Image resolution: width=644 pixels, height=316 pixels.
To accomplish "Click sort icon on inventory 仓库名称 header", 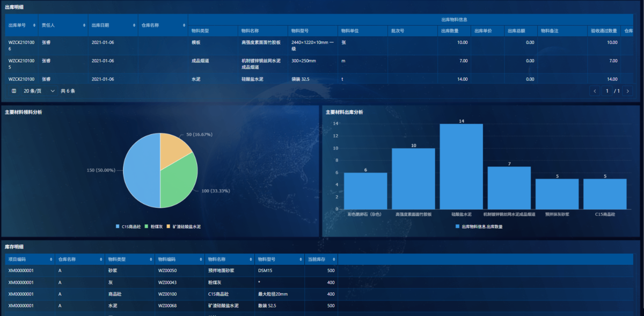I will pos(102,259).
